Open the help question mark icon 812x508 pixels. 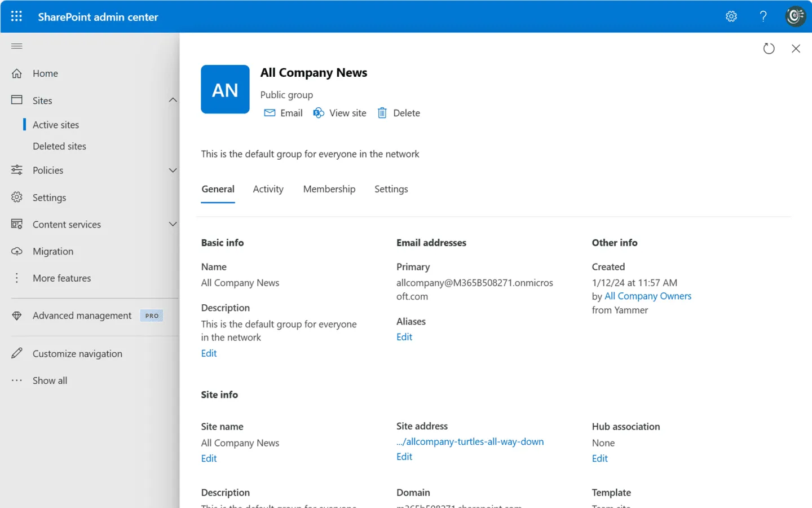point(763,16)
